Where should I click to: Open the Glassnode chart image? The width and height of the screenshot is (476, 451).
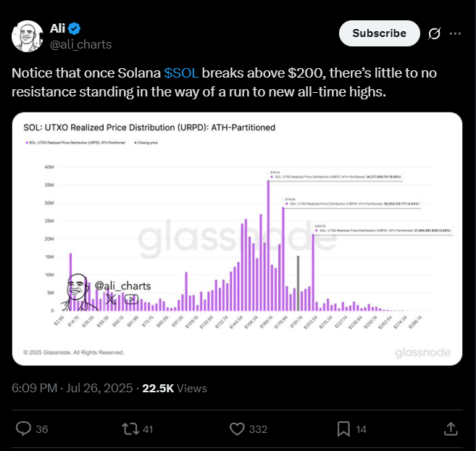(237, 239)
